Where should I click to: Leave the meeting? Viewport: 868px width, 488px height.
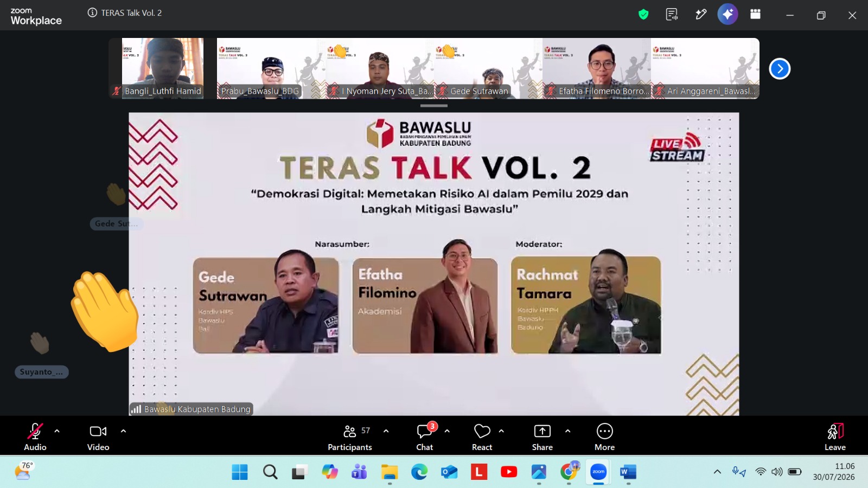click(835, 436)
